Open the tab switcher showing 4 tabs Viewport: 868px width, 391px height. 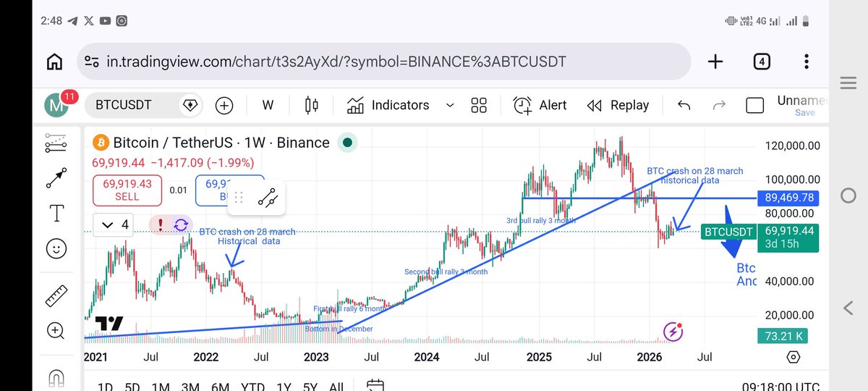click(x=762, y=62)
